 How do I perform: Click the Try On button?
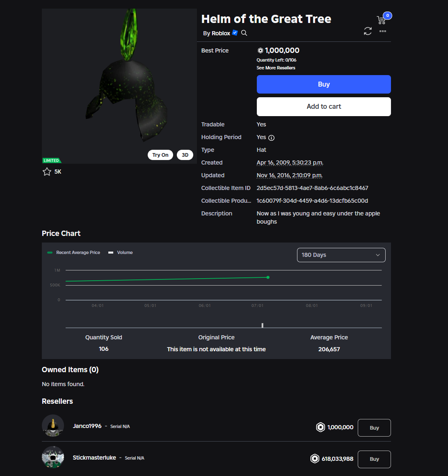click(160, 155)
